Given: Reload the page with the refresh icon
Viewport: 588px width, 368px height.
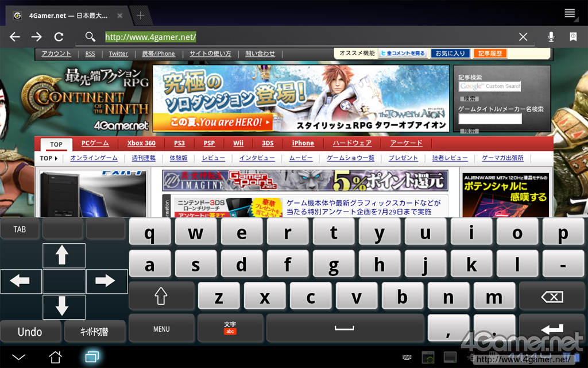Looking at the screenshot, I should pyautogui.click(x=59, y=37).
